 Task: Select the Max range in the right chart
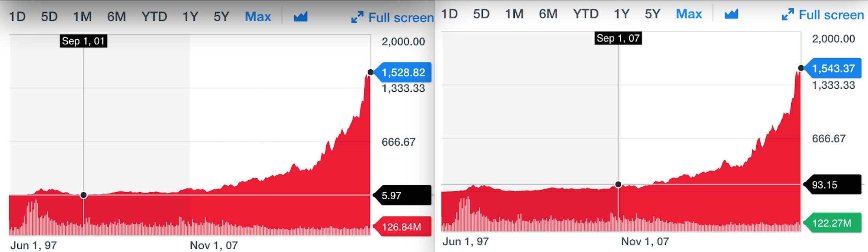pyautogui.click(x=689, y=14)
